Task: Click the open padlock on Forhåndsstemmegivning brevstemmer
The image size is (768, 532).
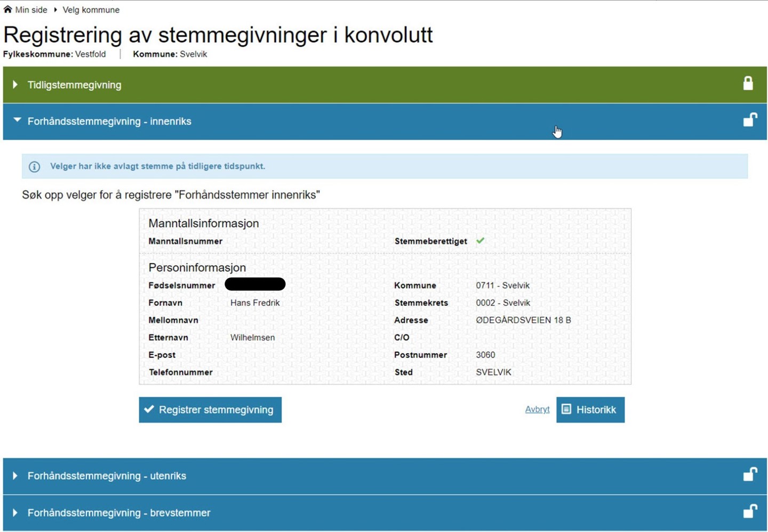Action: tap(750, 511)
